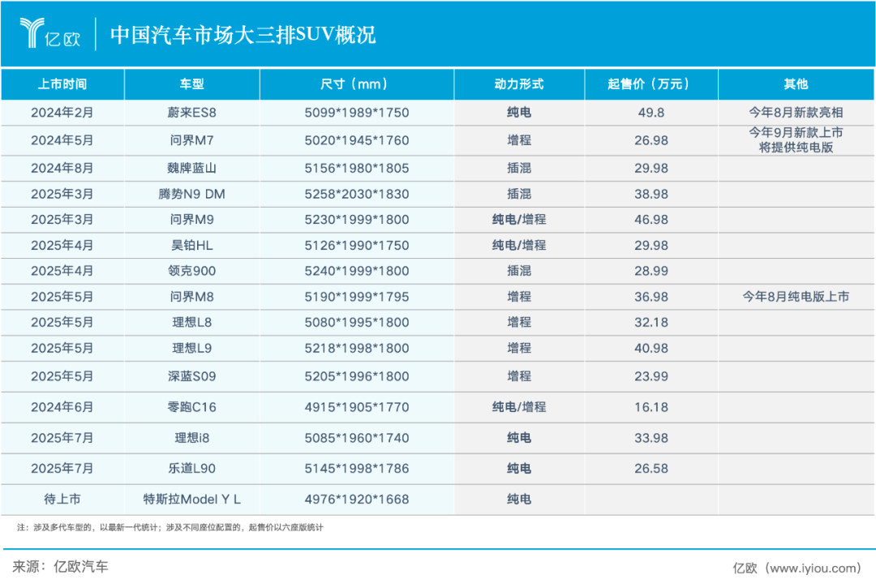
Task: Click the 零跑C16 model cell
Action: click(x=191, y=407)
